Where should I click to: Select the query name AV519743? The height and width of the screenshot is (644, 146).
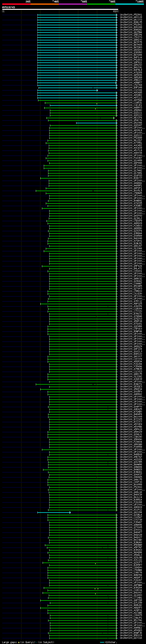coord(8,7)
